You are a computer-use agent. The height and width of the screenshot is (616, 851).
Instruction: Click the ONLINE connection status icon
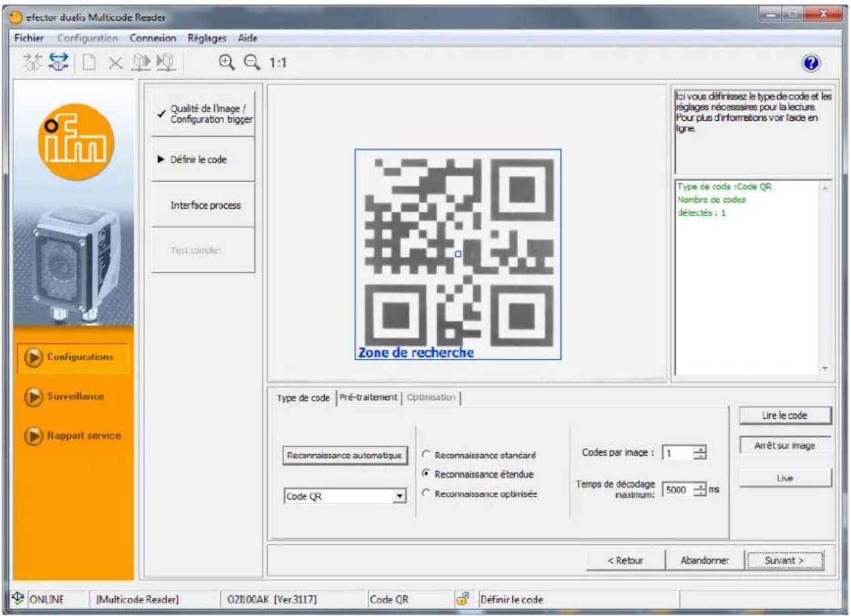pos(19,599)
